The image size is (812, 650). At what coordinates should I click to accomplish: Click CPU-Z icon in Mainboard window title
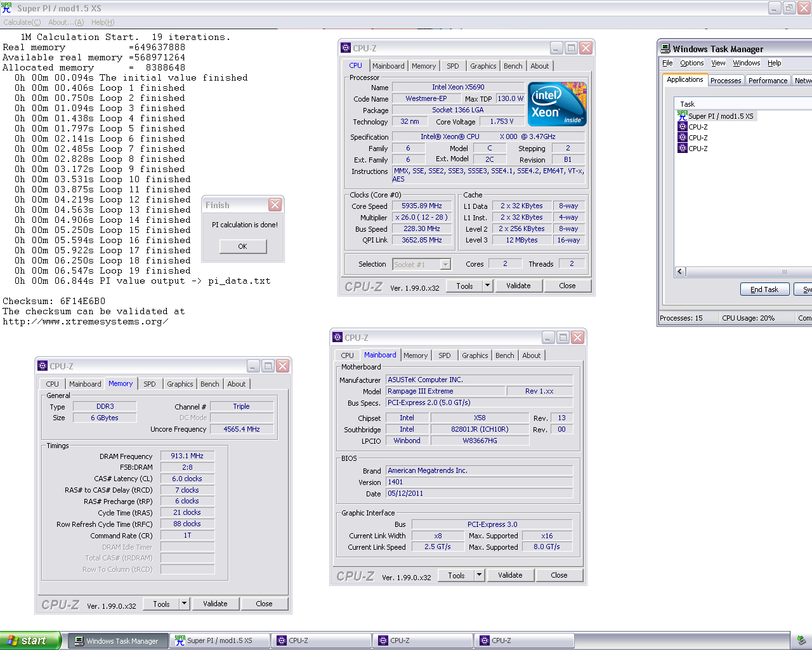click(x=337, y=337)
